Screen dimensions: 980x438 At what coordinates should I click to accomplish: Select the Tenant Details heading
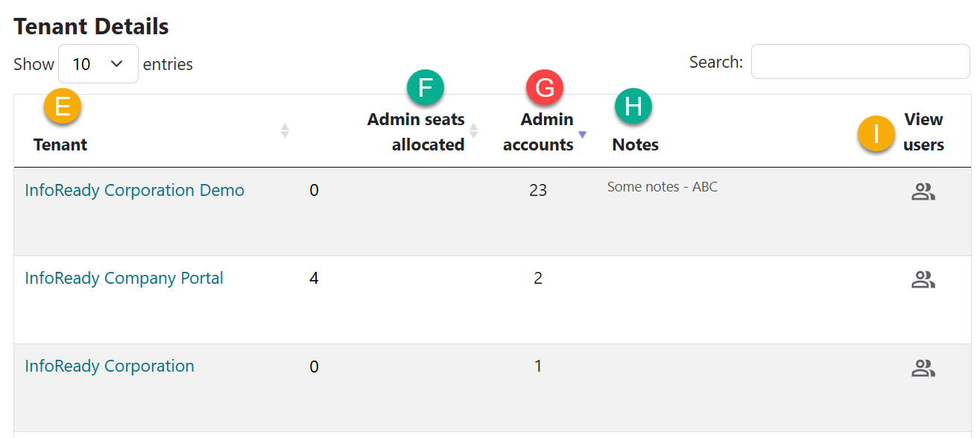tap(91, 27)
